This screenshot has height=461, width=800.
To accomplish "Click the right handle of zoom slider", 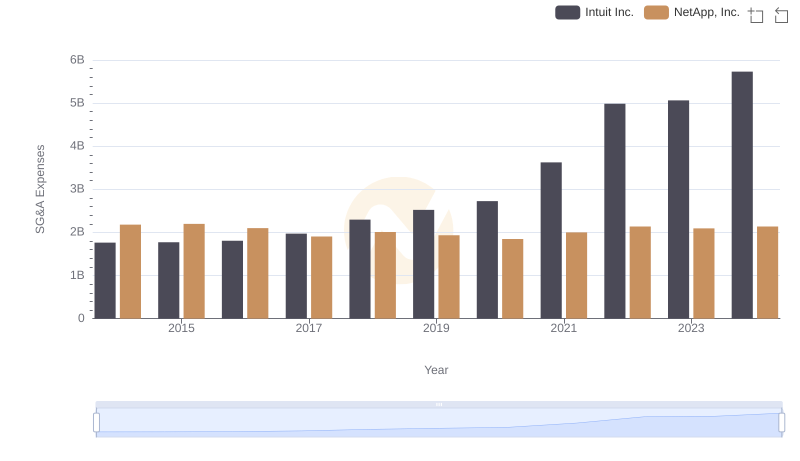I will (781, 423).
